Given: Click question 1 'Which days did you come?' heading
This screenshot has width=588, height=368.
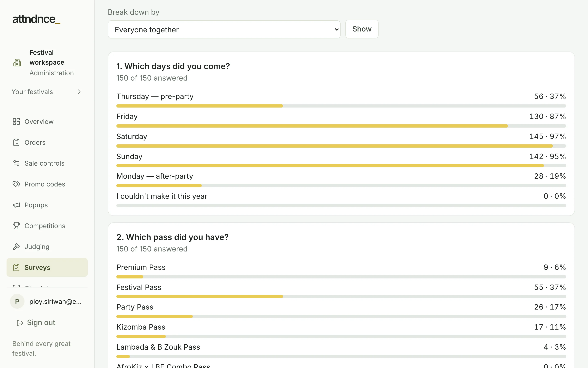Looking at the screenshot, I should click(x=173, y=66).
